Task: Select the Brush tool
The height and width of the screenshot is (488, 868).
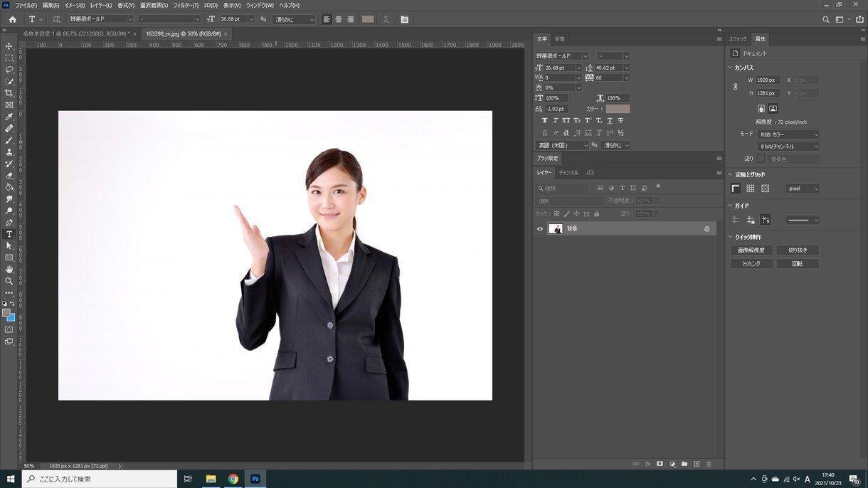Action: click(x=9, y=140)
